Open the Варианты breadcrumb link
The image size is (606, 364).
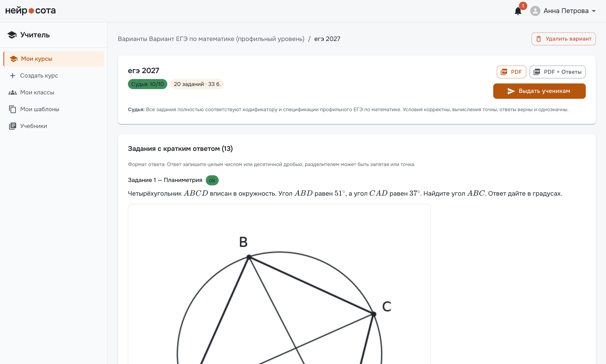pos(133,39)
